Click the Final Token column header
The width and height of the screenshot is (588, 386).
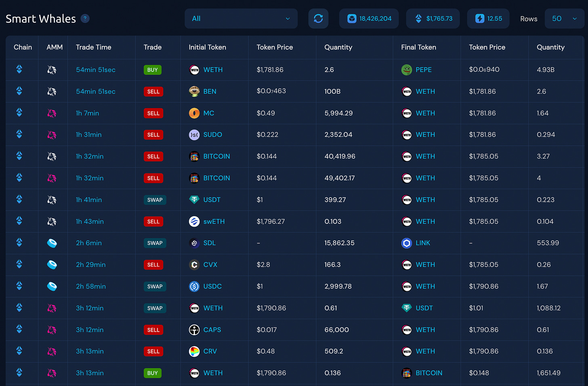(418, 47)
